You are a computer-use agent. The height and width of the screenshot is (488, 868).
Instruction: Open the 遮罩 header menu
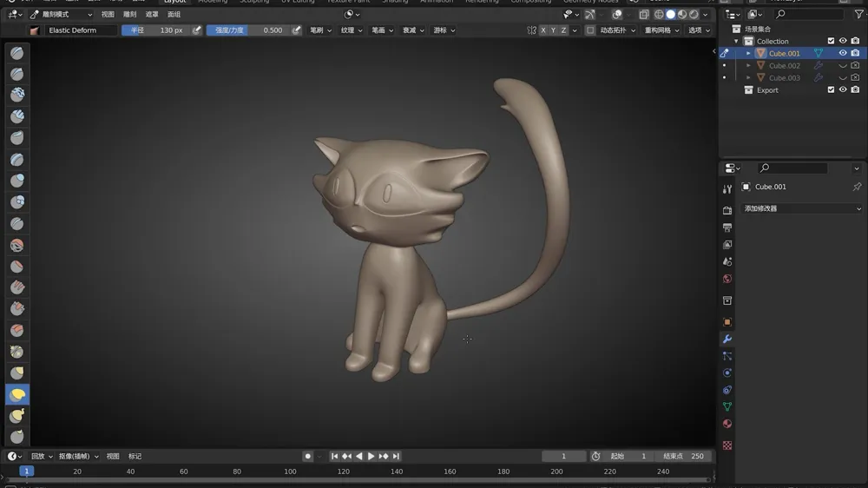coord(152,15)
